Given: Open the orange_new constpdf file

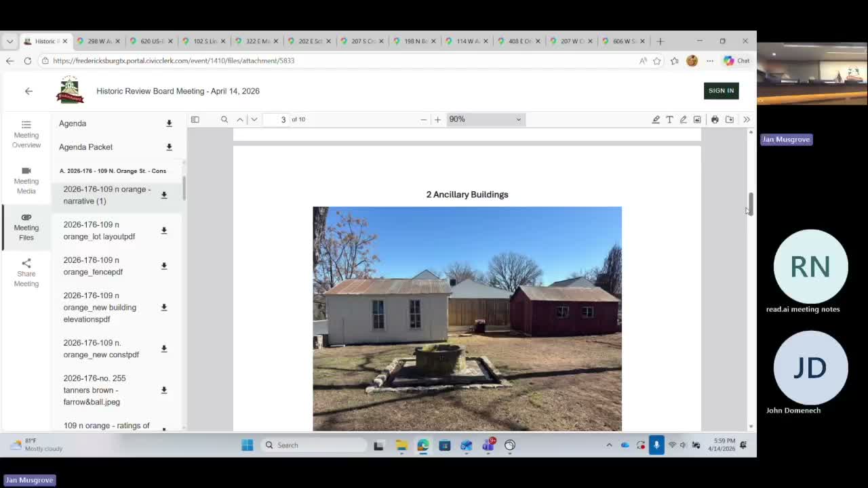Looking at the screenshot, I should click(101, 349).
